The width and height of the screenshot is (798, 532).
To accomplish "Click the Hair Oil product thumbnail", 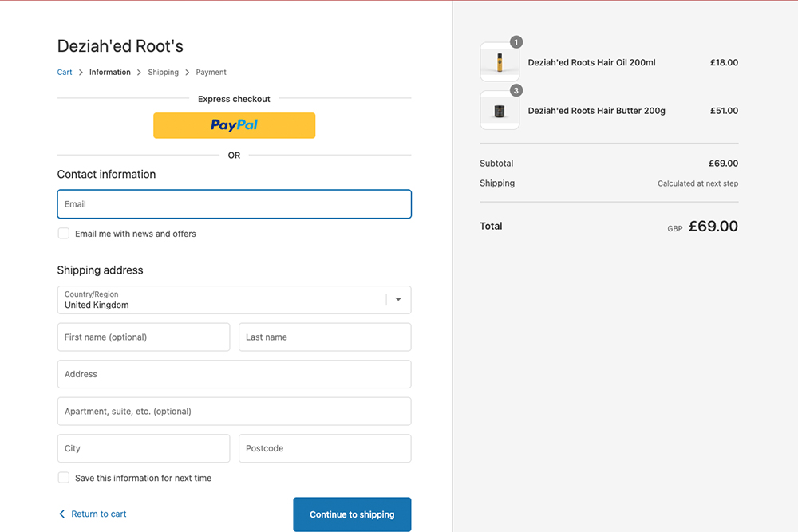I will (500, 63).
